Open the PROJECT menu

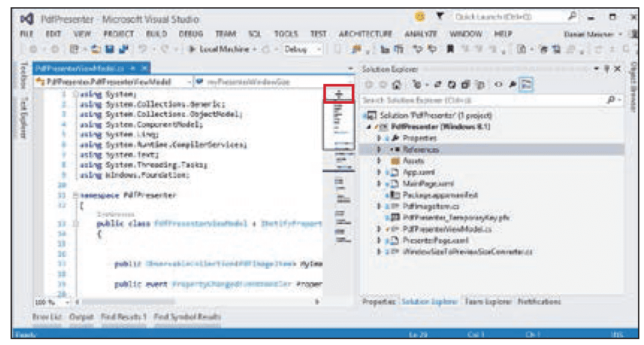pyautogui.click(x=119, y=34)
